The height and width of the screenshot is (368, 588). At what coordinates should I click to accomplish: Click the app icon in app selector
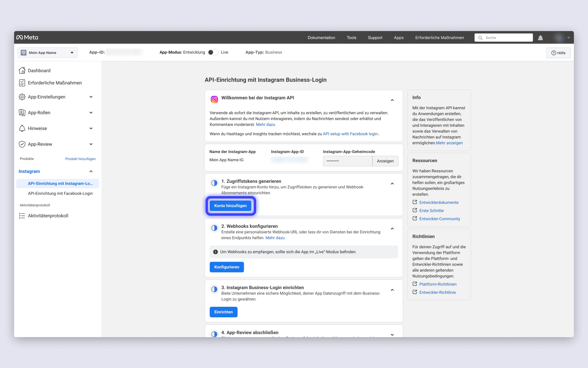pos(24,53)
